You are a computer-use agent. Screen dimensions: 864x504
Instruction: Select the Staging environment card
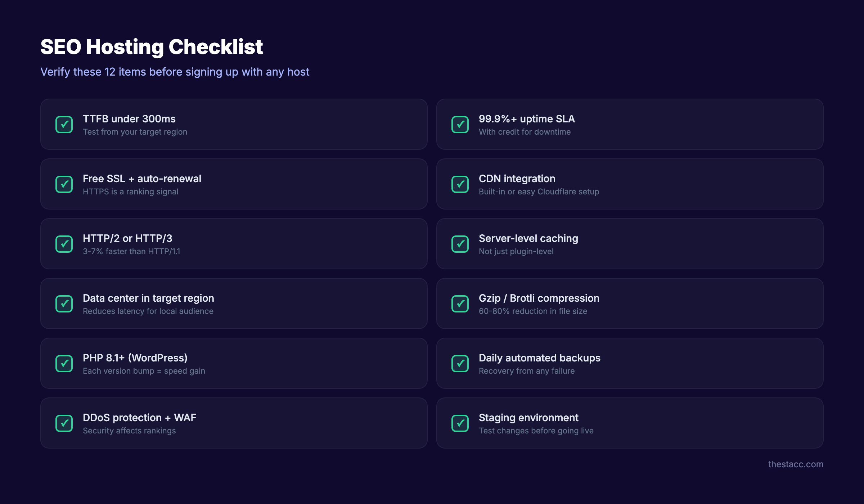pos(630,423)
